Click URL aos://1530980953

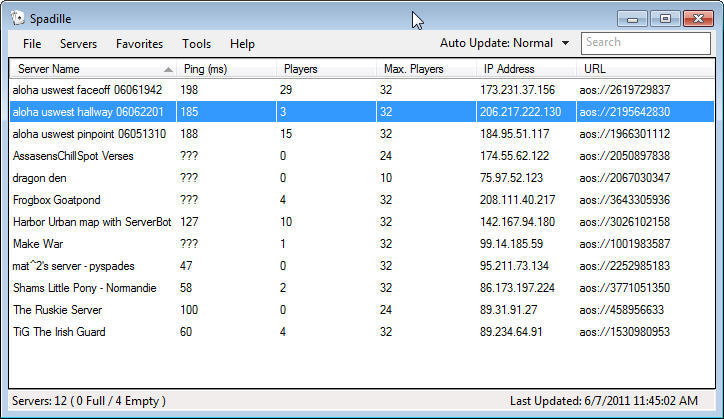click(625, 332)
